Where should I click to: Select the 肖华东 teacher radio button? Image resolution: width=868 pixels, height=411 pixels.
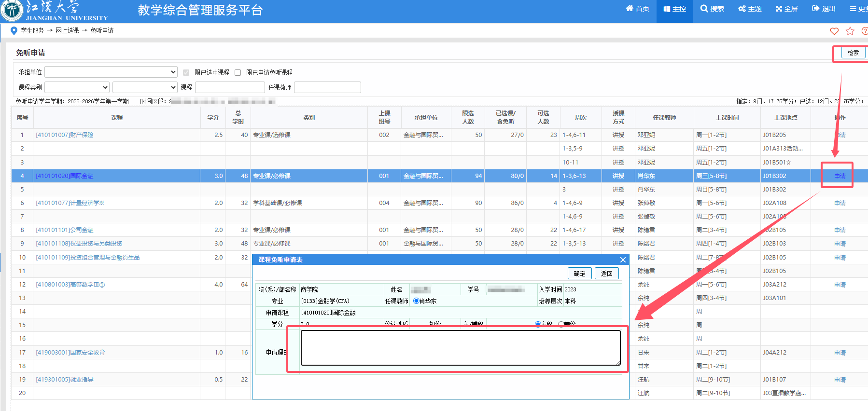[416, 301]
